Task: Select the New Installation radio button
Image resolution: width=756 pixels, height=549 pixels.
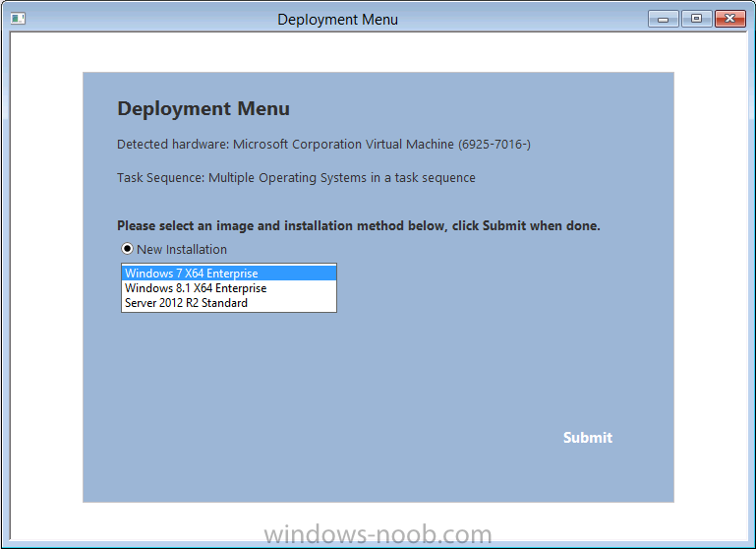Action: coord(127,249)
